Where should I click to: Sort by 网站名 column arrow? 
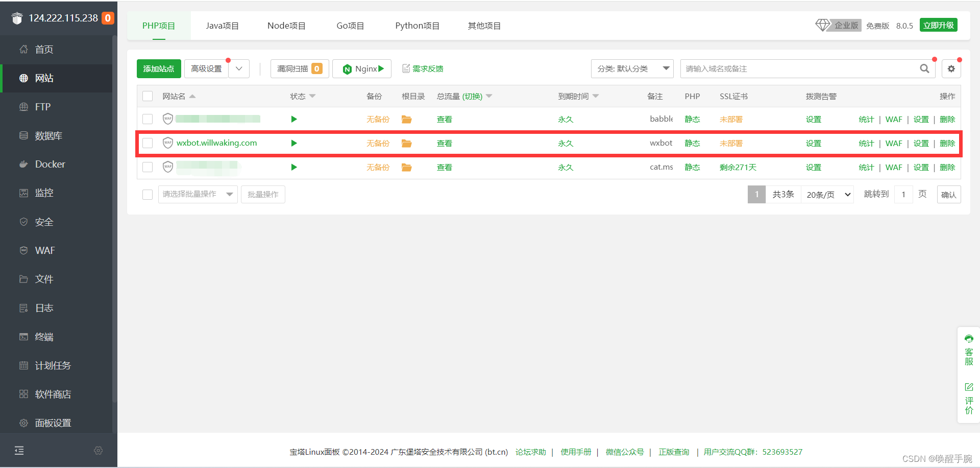(x=192, y=96)
